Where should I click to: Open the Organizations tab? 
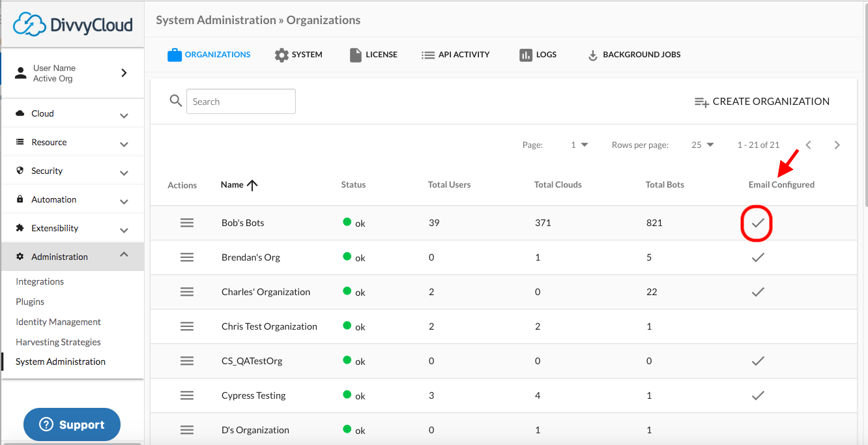(x=209, y=55)
